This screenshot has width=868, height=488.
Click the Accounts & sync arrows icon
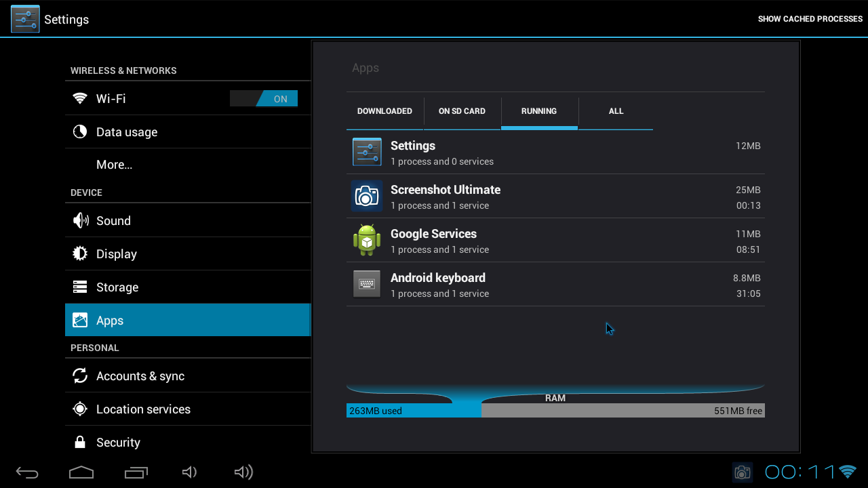[80, 375]
